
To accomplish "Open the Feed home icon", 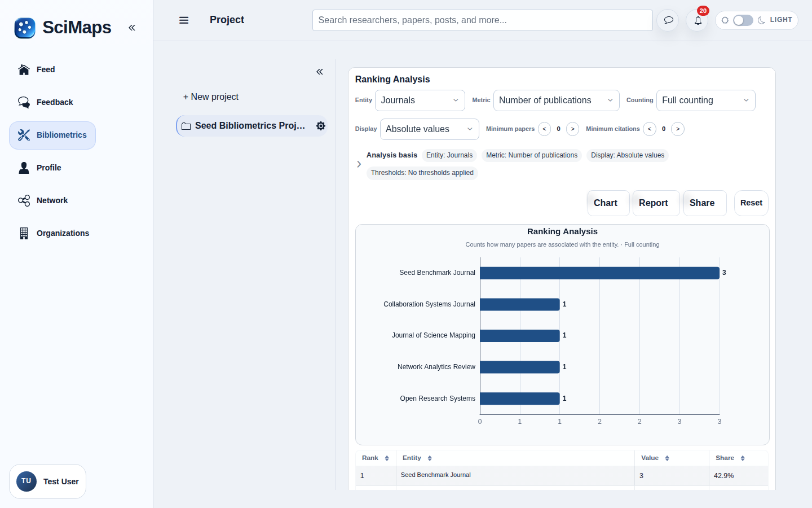I will point(24,69).
